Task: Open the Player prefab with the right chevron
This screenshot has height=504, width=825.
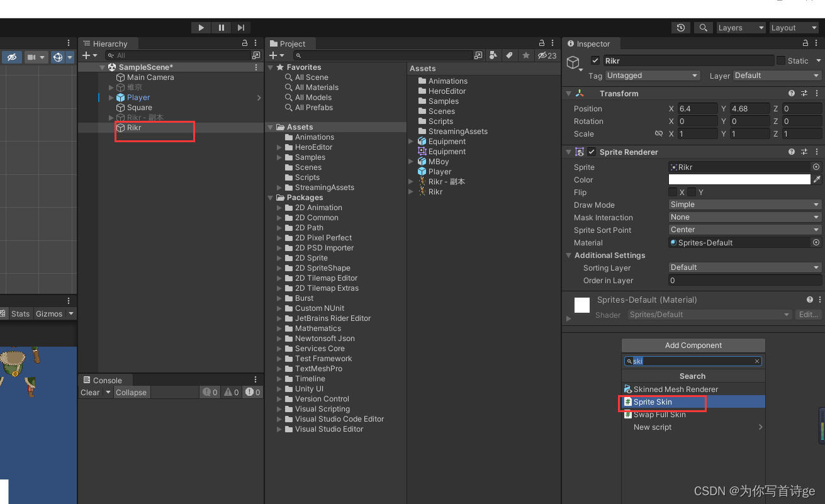Action: [259, 98]
